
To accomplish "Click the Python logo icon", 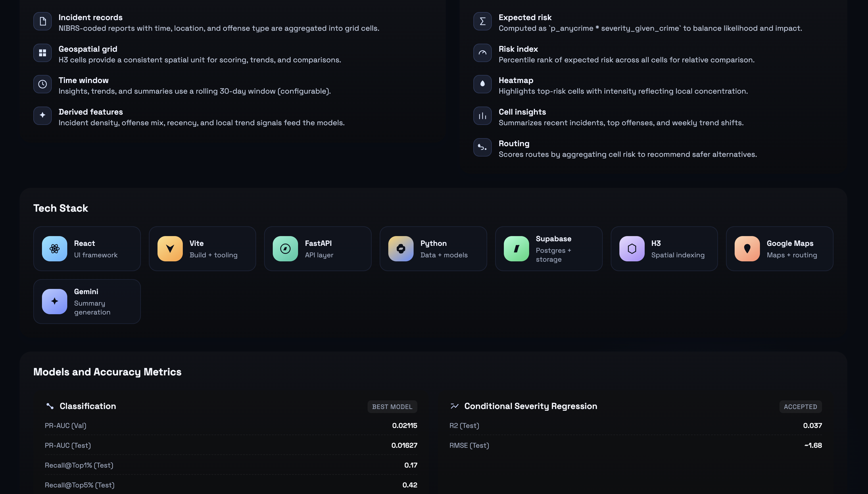I will [401, 249].
